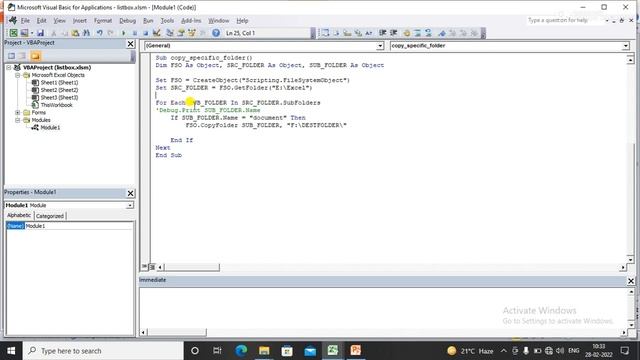This screenshot has height=360, width=640.
Task: Click the Undo arrow icon
Action: click(99, 33)
